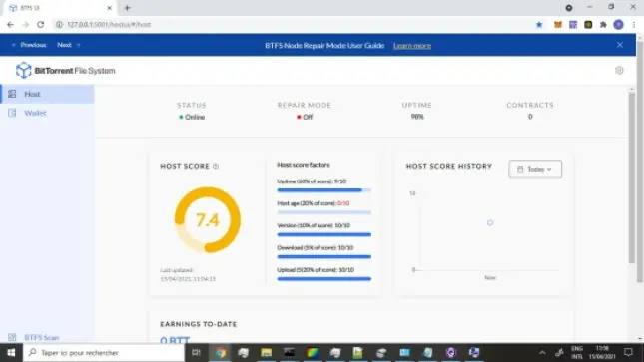Click the Download score factor bar
The height and width of the screenshot is (362, 644).
point(324,257)
